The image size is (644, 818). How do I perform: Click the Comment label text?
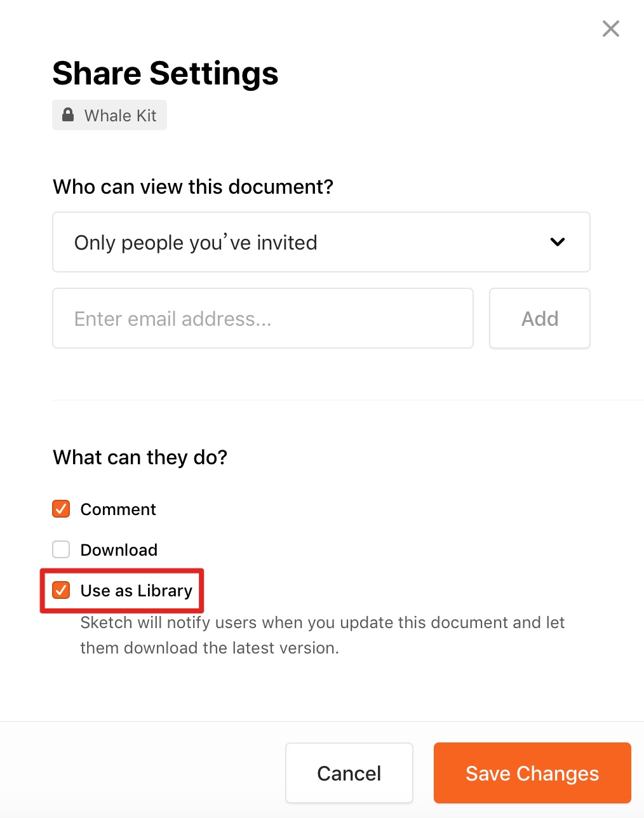point(118,509)
